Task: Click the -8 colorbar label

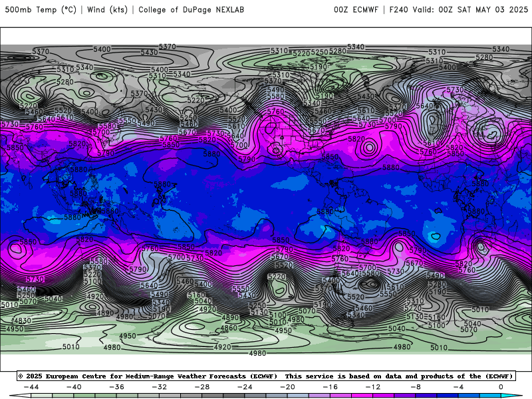Action: tap(416, 387)
